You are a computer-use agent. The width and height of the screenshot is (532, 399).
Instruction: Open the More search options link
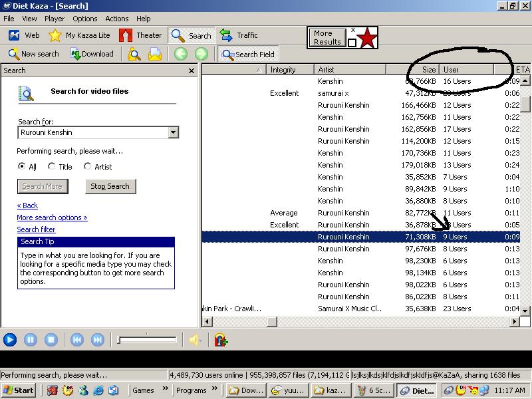click(x=52, y=217)
